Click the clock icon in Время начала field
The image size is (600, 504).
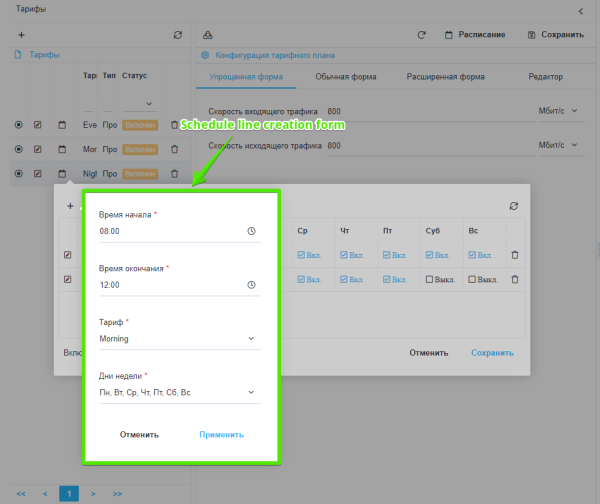point(251,231)
